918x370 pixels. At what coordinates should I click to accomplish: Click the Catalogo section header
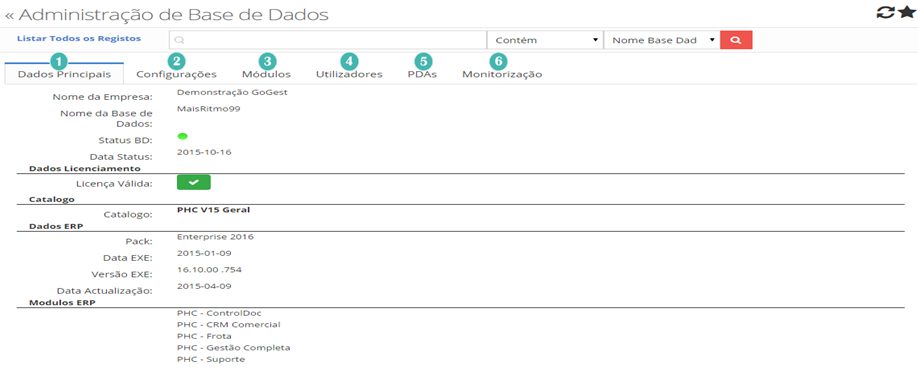(52, 199)
